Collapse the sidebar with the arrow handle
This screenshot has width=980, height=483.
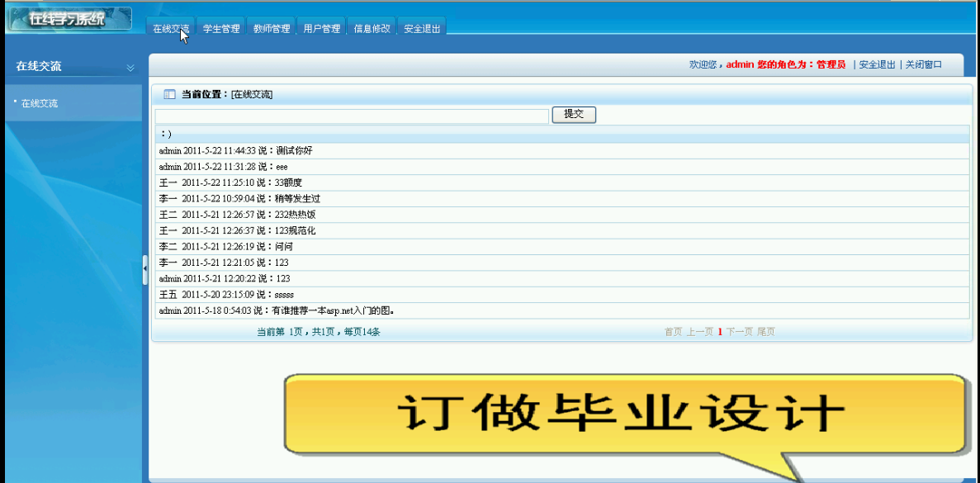145,268
